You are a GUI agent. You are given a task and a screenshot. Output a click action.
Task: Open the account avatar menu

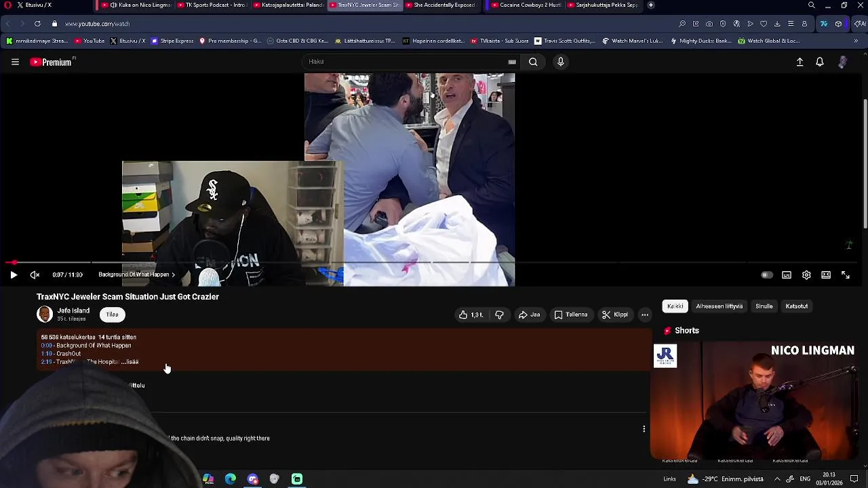tap(842, 62)
